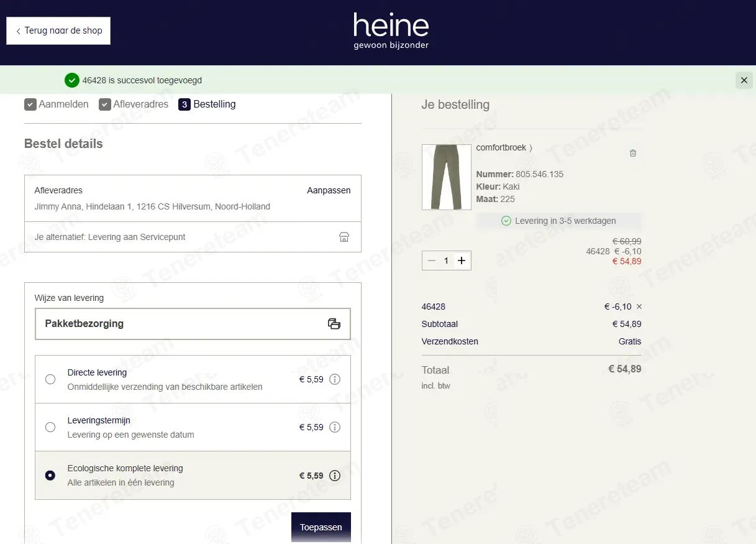756x544 pixels.
Task: Show info for Ecologische komplete levering
Action: tap(335, 476)
